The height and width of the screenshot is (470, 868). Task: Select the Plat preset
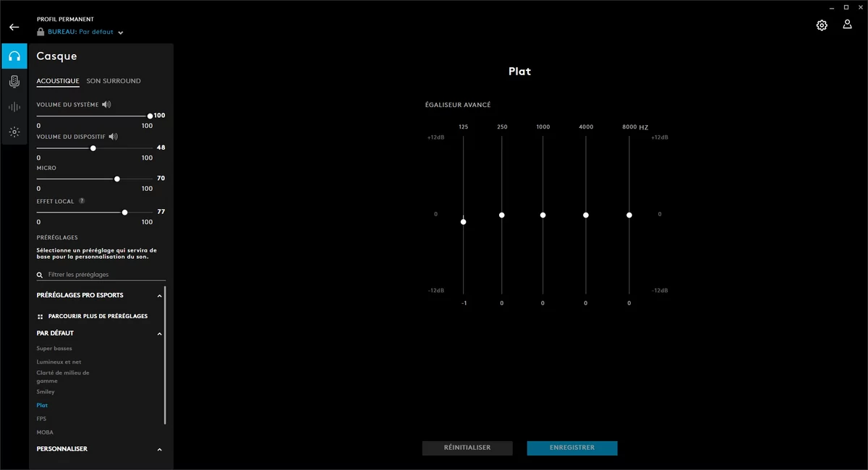click(x=42, y=406)
